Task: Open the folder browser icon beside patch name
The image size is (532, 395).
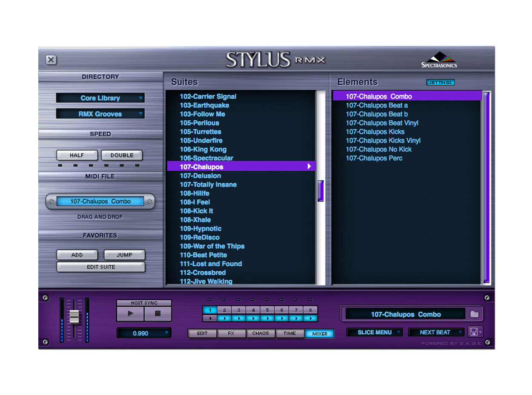Action: pos(475,314)
